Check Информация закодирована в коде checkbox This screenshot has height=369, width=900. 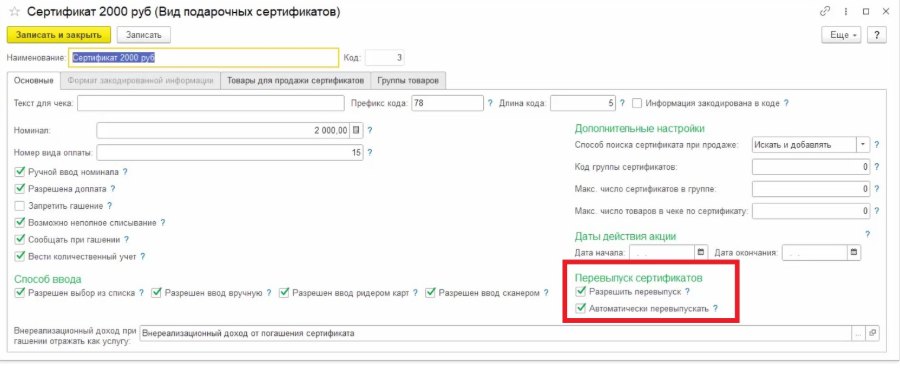click(637, 103)
